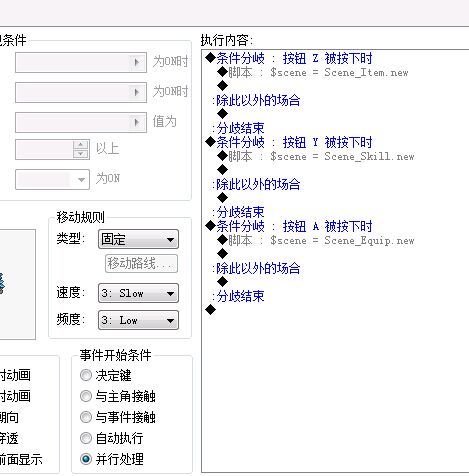Image resolution: width=469 pixels, height=476 pixels.
Task: Select empty line after Scene_Skill.new script
Action: (x=222, y=170)
